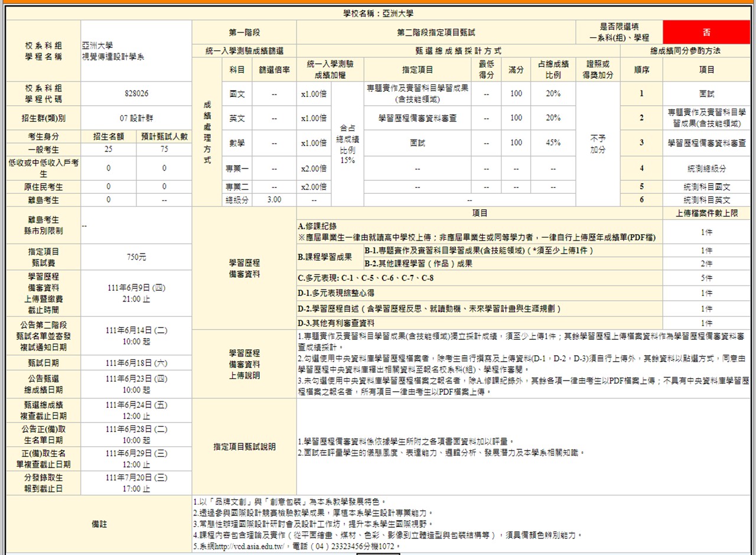Click the expected examinee count 75
756x555 pixels.
(x=164, y=150)
